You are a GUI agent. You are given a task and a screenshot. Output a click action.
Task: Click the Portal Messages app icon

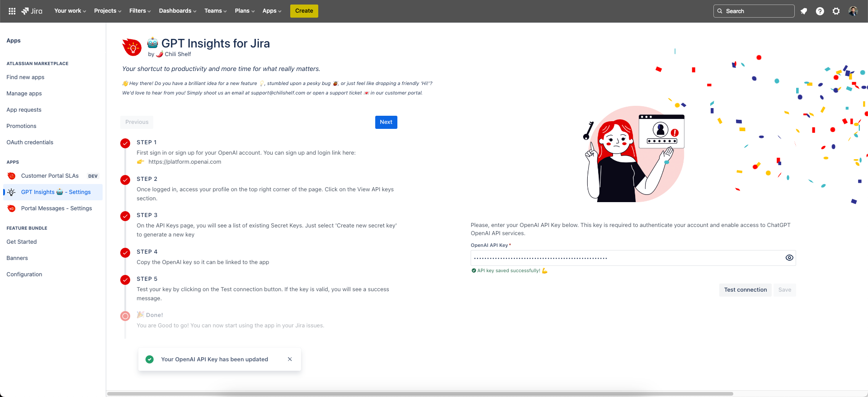[12, 208]
